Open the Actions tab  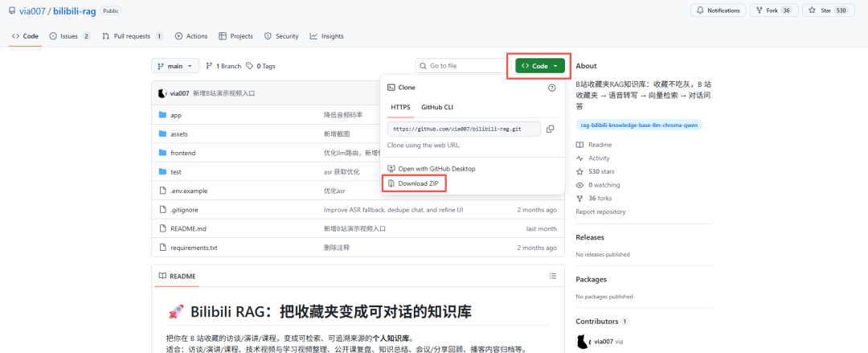[191, 36]
